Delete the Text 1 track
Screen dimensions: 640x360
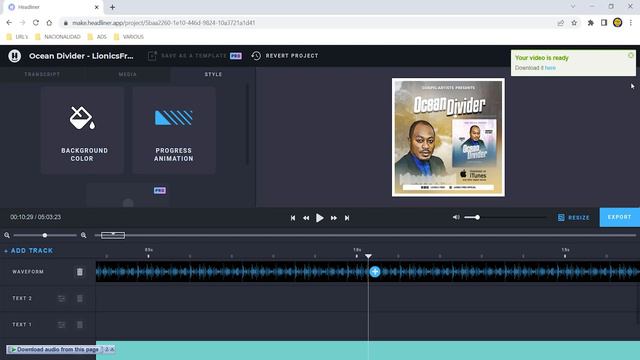click(80, 325)
